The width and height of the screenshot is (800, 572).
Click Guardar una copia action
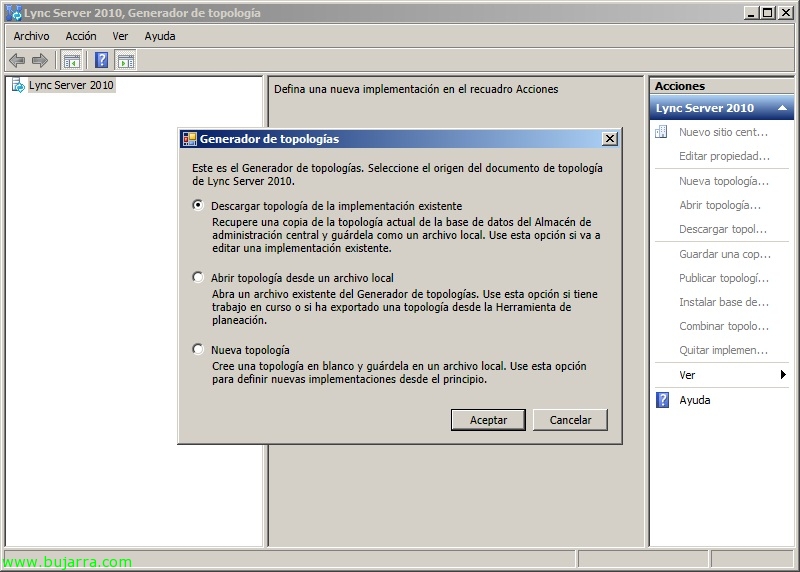724,254
